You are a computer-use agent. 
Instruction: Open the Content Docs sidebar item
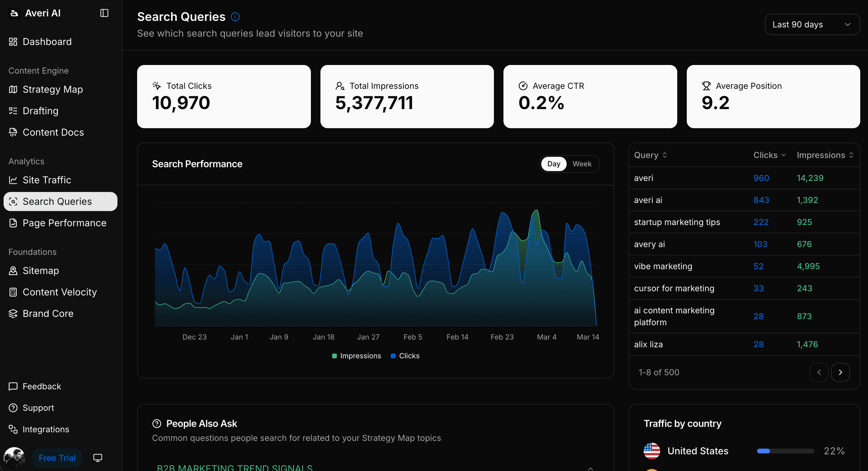click(x=53, y=132)
